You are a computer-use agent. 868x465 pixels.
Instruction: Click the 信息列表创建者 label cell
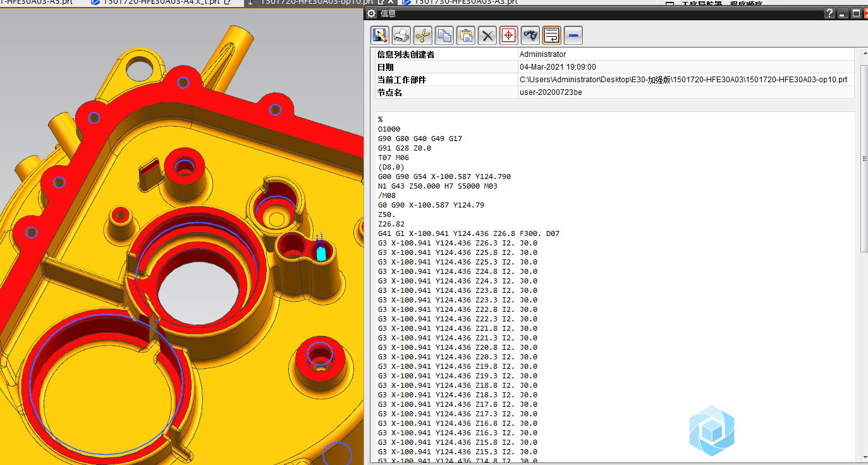(446, 54)
